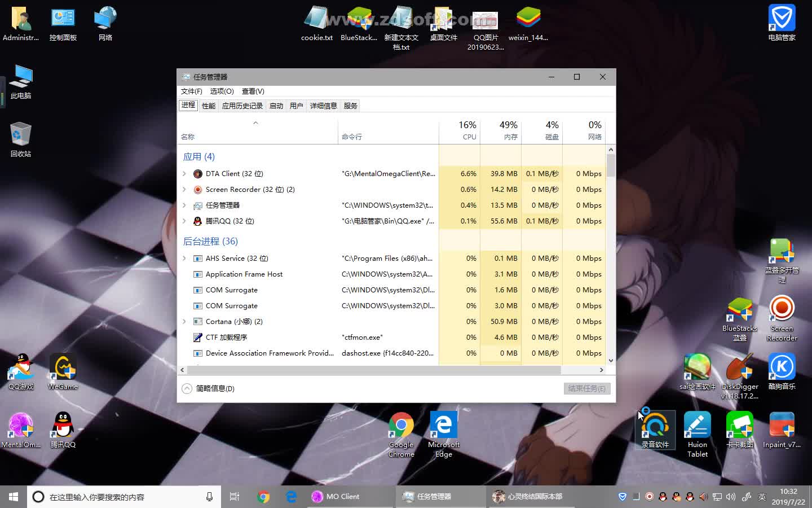Screen dimensions: 812x508
Task: Select the Device Association Framework row
Action: pos(391,353)
